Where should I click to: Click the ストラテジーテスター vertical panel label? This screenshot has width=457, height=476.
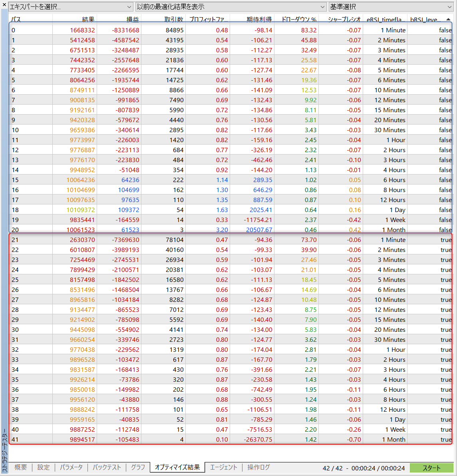(x=4, y=451)
